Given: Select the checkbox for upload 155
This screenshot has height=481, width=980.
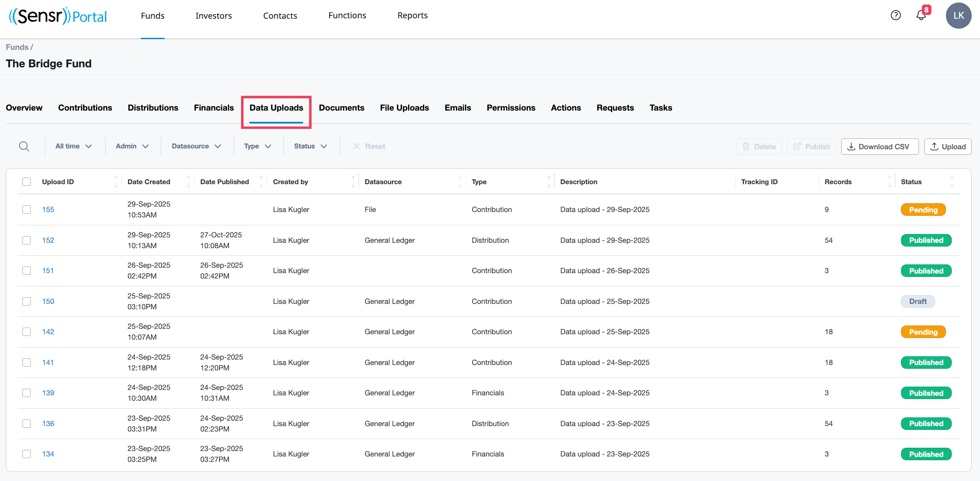Looking at the screenshot, I should coord(27,210).
